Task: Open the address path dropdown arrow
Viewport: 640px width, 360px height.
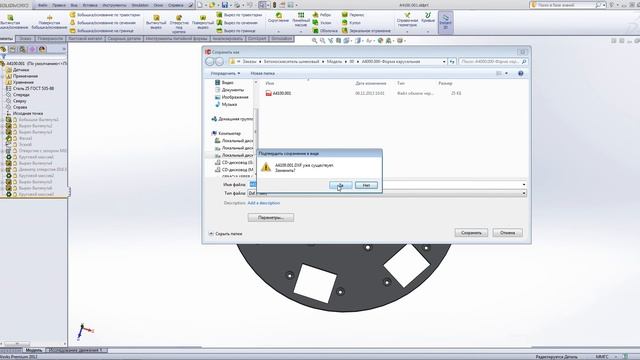Action: pyautogui.click(x=444, y=62)
